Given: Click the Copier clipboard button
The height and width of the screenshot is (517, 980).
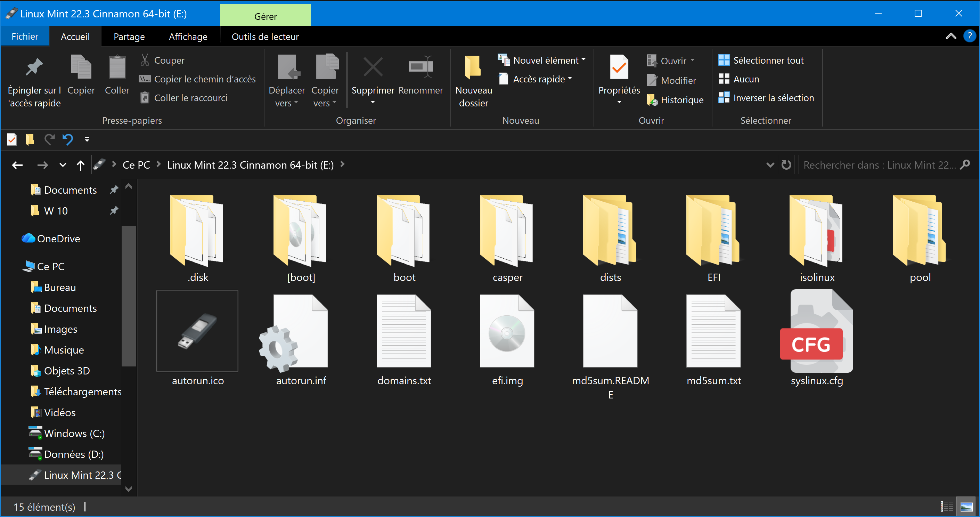Looking at the screenshot, I should coord(81,75).
